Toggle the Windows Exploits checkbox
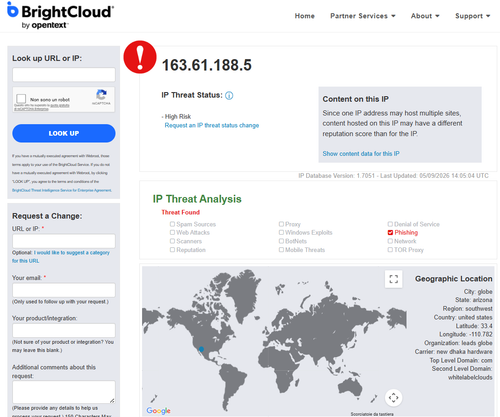The height and width of the screenshot is (417, 500). pos(281,232)
